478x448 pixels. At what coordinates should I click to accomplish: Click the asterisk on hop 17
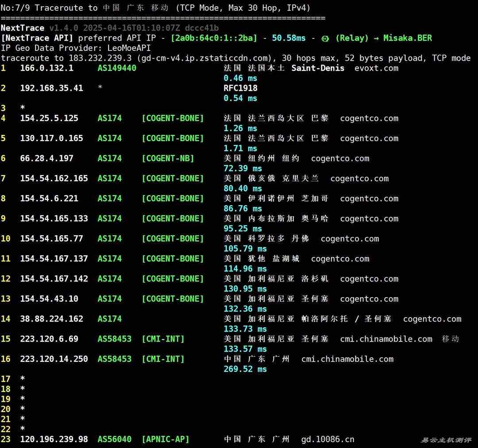[x=23, y=379]
